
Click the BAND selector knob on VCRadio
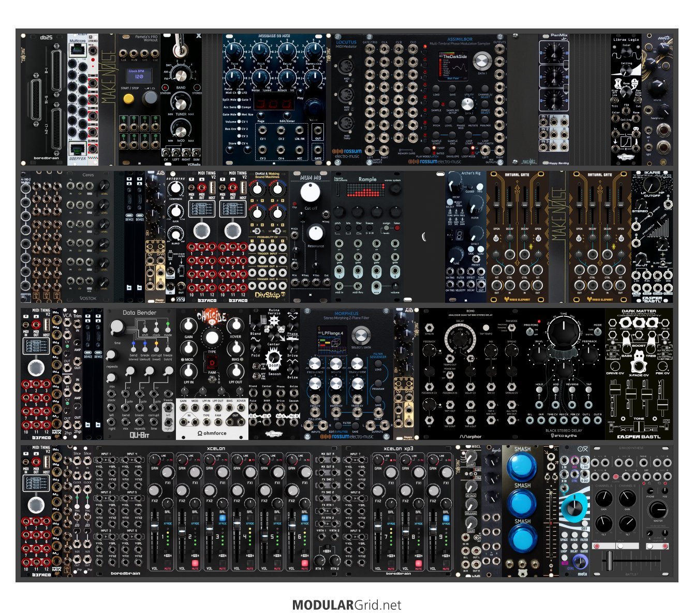181,77
